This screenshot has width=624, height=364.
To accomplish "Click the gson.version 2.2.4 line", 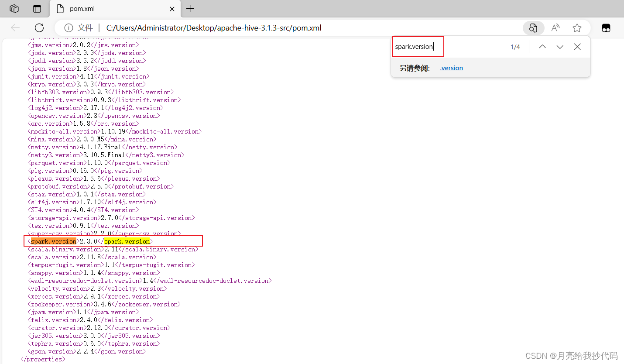I will click(x=87, y=351).
